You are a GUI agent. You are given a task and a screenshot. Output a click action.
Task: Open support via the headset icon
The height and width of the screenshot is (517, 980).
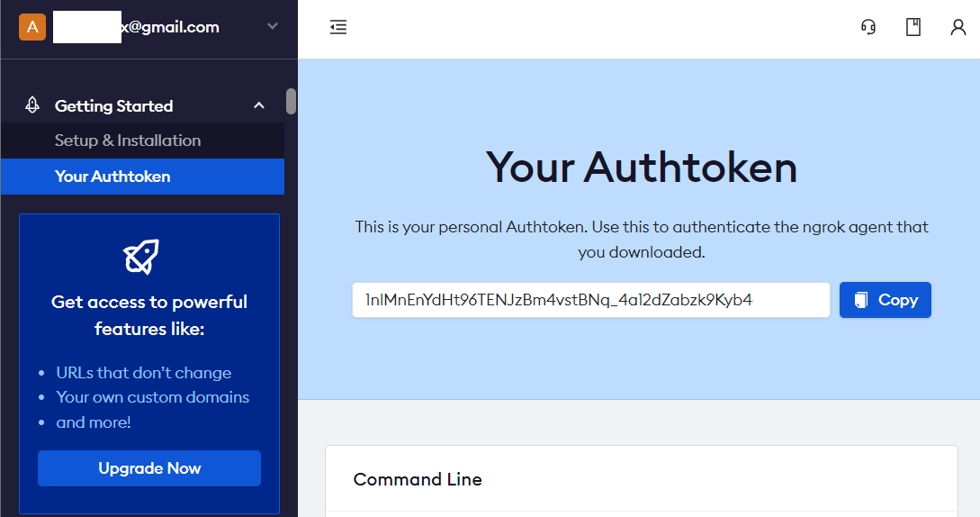coord(868,27)
